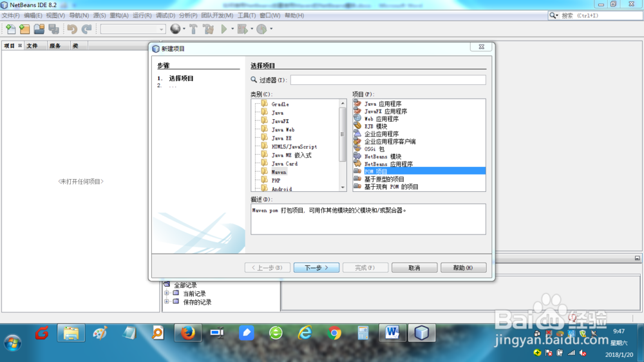
Task: Open the 导航(N) menu
Action: (x=79, y=15)
